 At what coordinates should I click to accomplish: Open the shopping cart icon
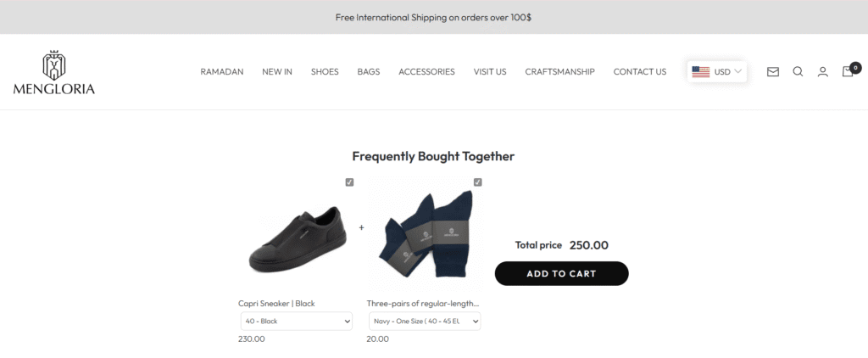(x=848, y=71)
